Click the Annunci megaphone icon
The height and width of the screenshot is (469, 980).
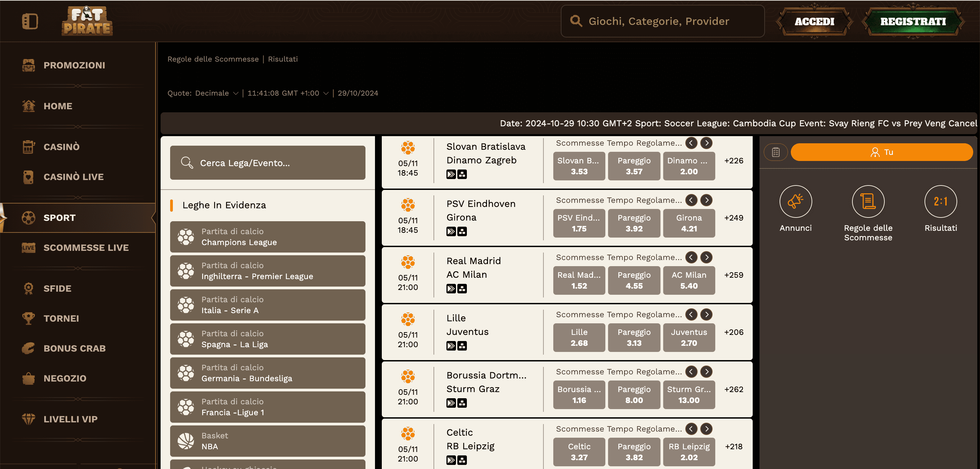point(796,201)
